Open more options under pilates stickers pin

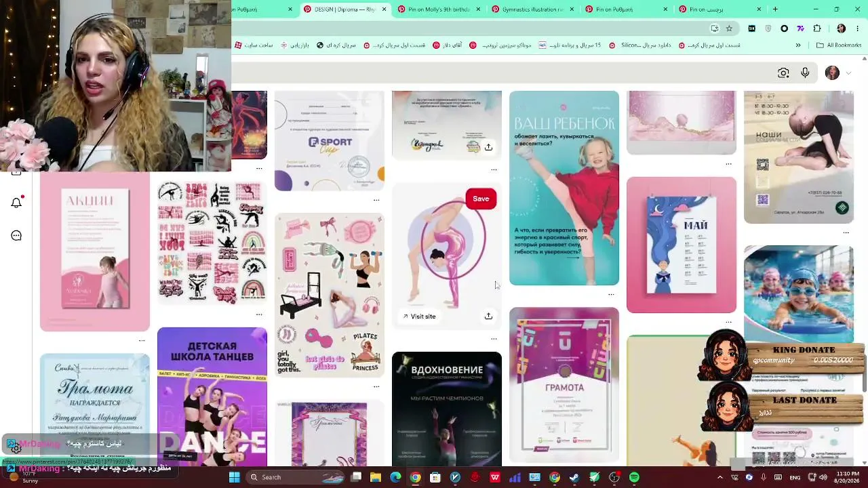click(376, 386)
